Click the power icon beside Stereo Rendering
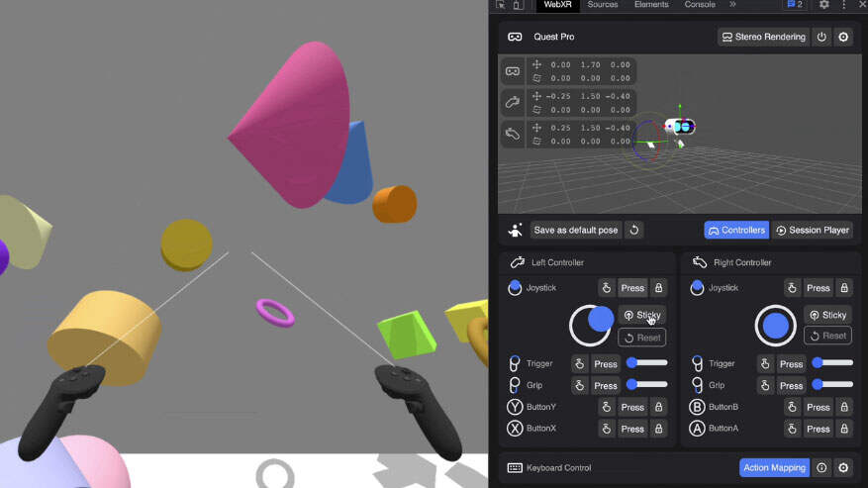The height and width of the screenshot is (488, 868). point(821,37)
